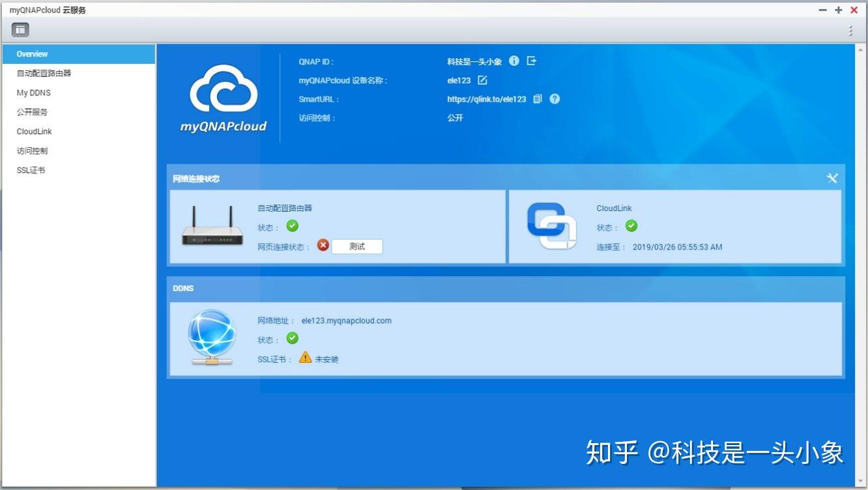The height and width of the screenshot is (490, 868).
Task: Open SmartURL help question mark
Action: (555, 99)
